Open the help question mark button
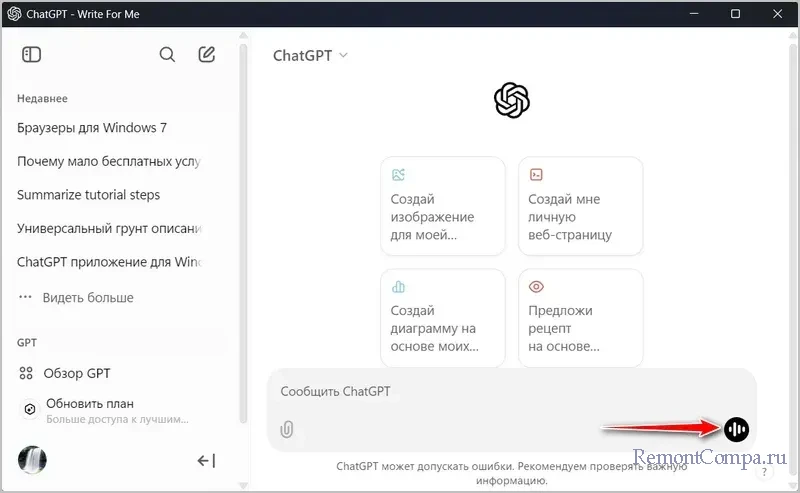Viewport: 800px width, 493px height. tap(764, 471)
